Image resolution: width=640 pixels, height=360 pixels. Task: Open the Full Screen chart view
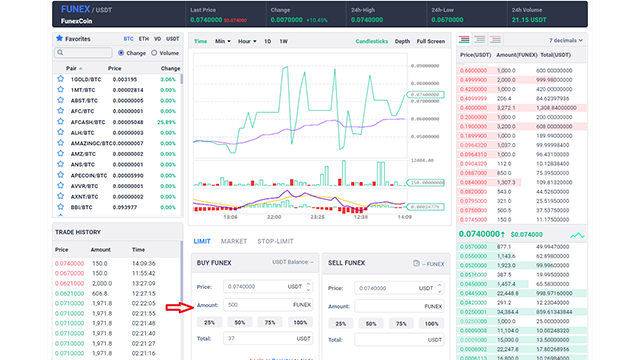tap(431, 41)
